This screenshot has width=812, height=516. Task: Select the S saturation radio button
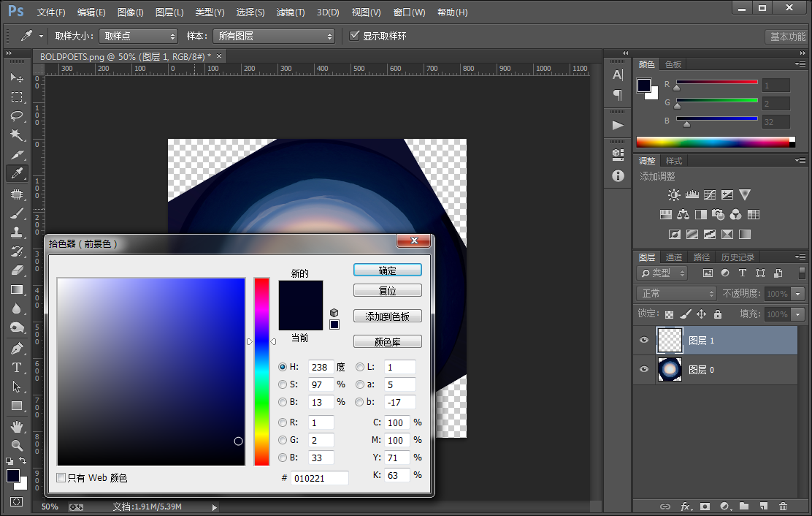[x=283, y=384]
